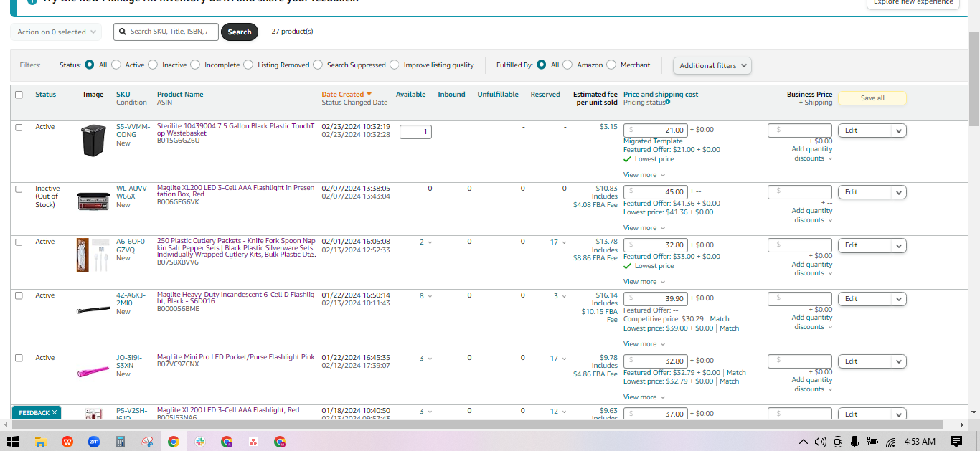Open the Windows Start menu
The width and height of the screenshot is (980, 451).
13,442
